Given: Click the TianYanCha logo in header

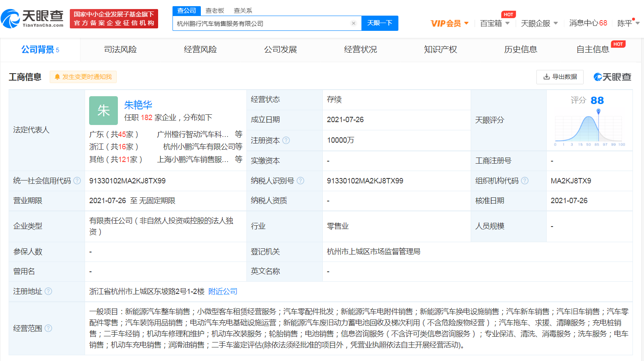Looking at the screenshot, I should tap(32, 19).
